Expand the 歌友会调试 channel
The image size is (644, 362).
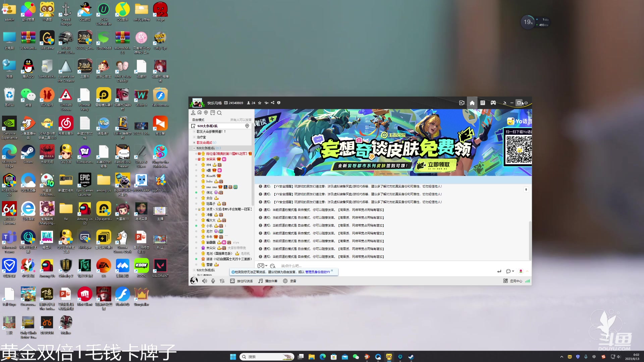pyautogui.click(x=194, y=142)
